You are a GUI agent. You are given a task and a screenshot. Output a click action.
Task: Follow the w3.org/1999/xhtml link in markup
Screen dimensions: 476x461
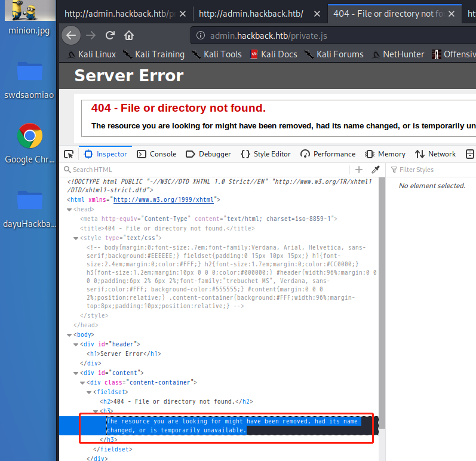coord(163,199)
